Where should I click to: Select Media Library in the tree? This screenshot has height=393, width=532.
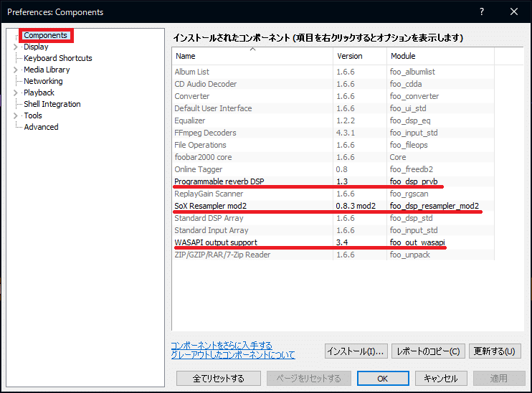(x=47, y=70)
